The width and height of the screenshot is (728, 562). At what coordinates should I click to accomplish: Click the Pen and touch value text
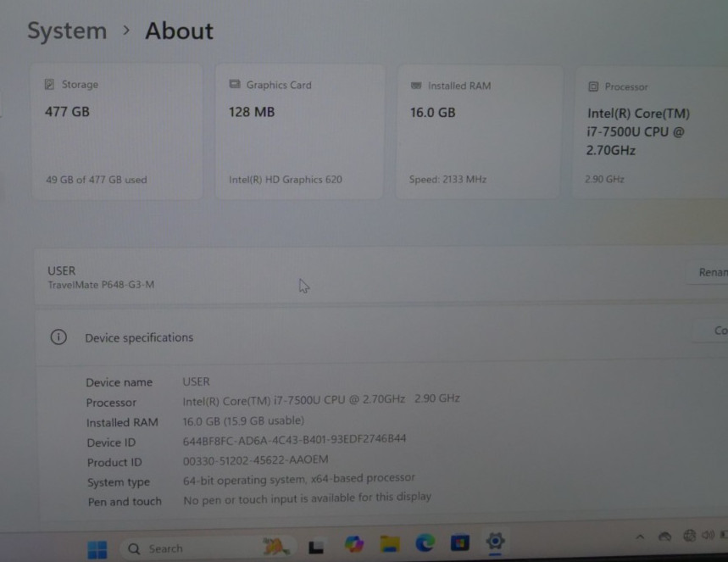click(x=307, y=498)
